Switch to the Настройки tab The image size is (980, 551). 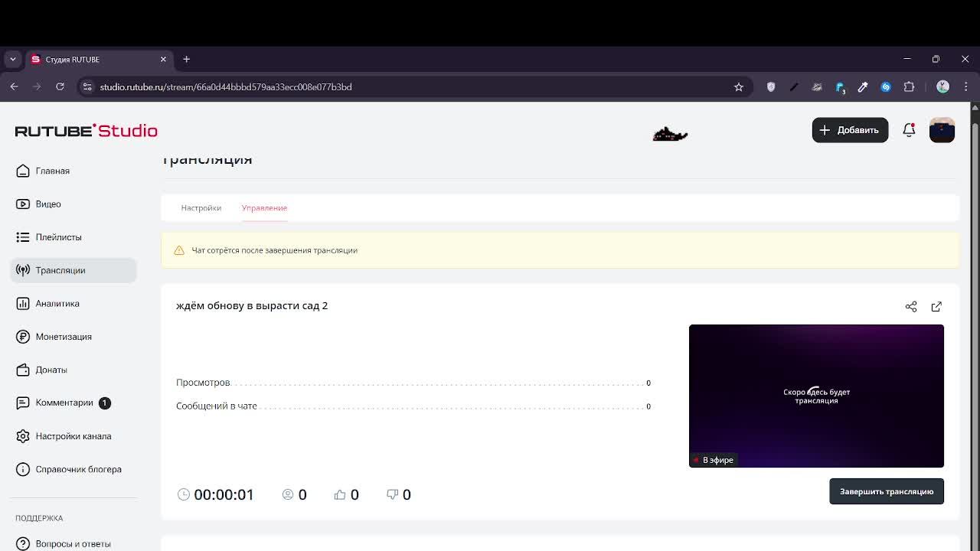[x=201, y=208]
